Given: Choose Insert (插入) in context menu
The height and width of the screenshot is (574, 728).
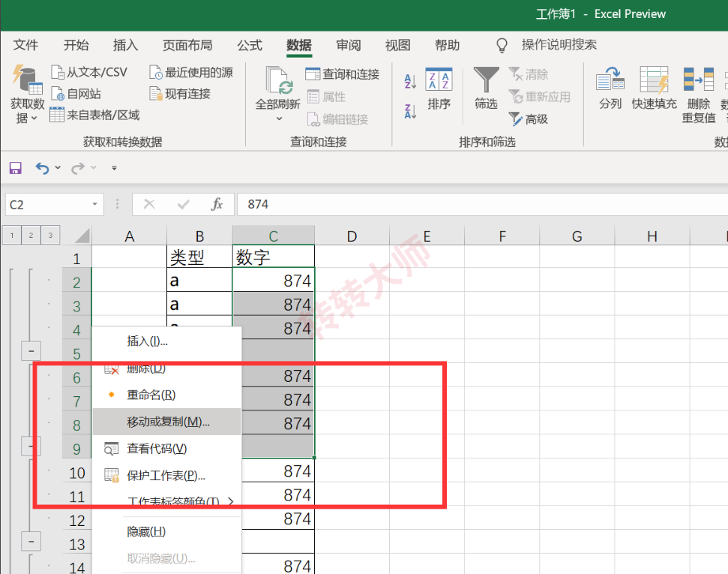Looking at the screenshot, I should (x=167, y=341).
